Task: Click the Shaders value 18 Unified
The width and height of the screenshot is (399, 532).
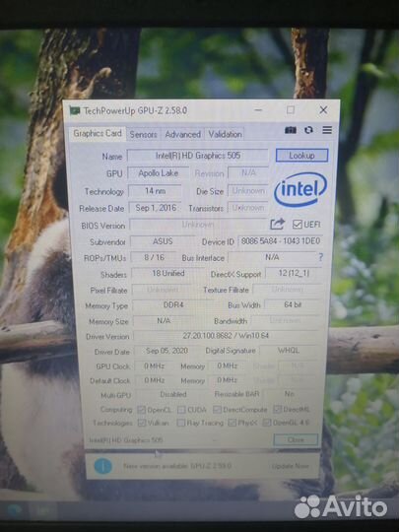Action: [x=167, y=273]
